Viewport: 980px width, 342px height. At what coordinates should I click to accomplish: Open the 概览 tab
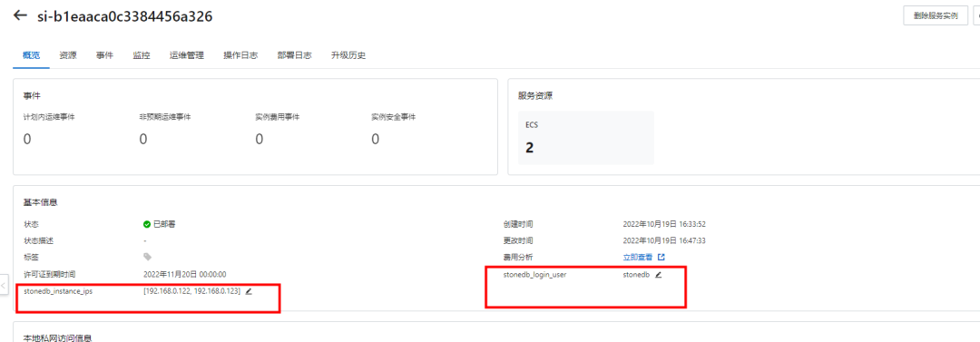[31, 55]
